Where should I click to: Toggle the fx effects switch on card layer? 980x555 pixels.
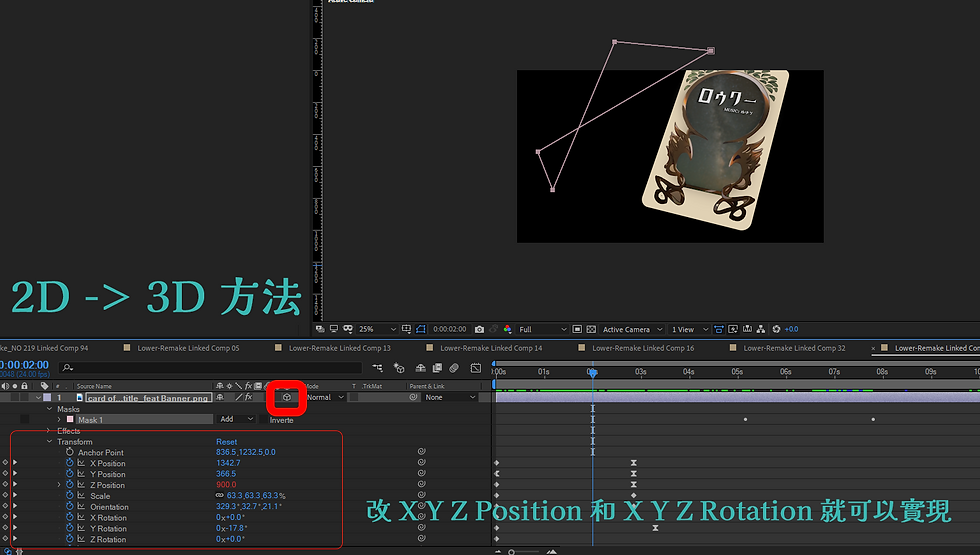point(248,397)
